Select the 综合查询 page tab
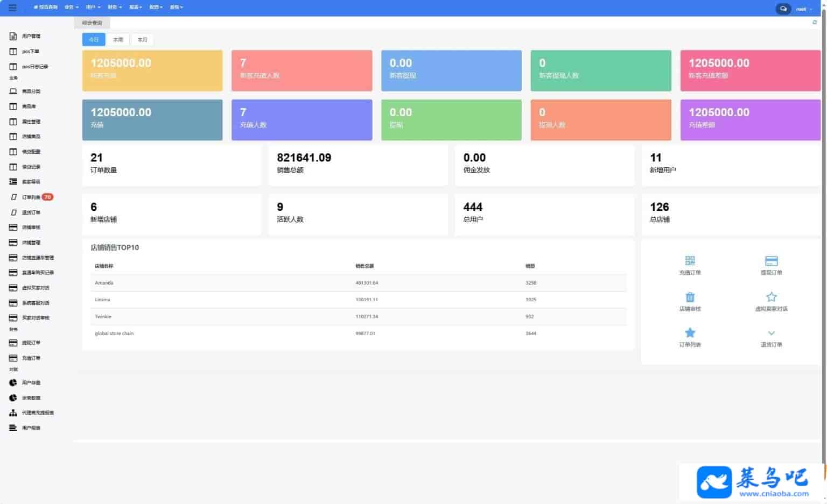 tap(92, 23)
